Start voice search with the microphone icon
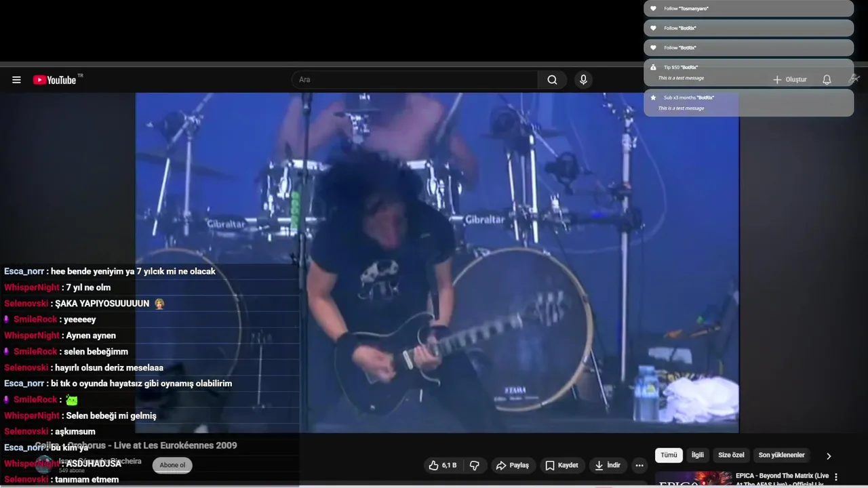868x488 pixels. [583, 80]
